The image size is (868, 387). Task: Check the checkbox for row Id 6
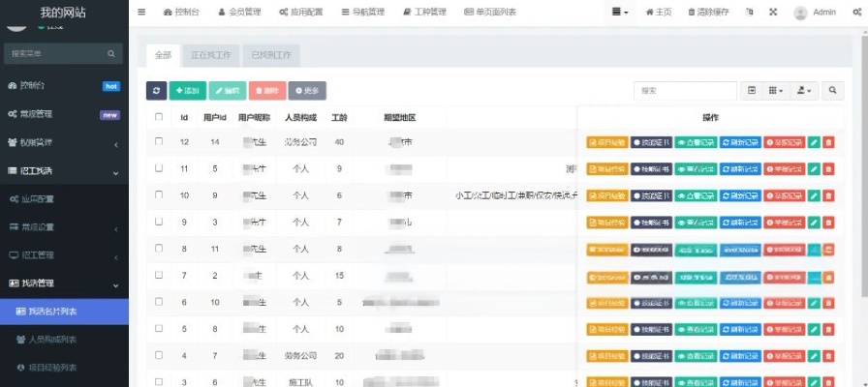[159, 301]
